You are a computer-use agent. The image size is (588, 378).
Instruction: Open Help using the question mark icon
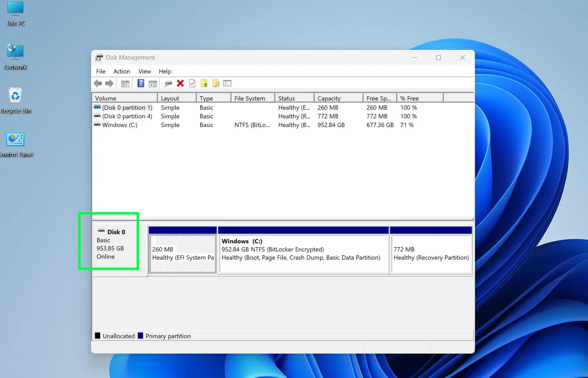tap(140, 83)
